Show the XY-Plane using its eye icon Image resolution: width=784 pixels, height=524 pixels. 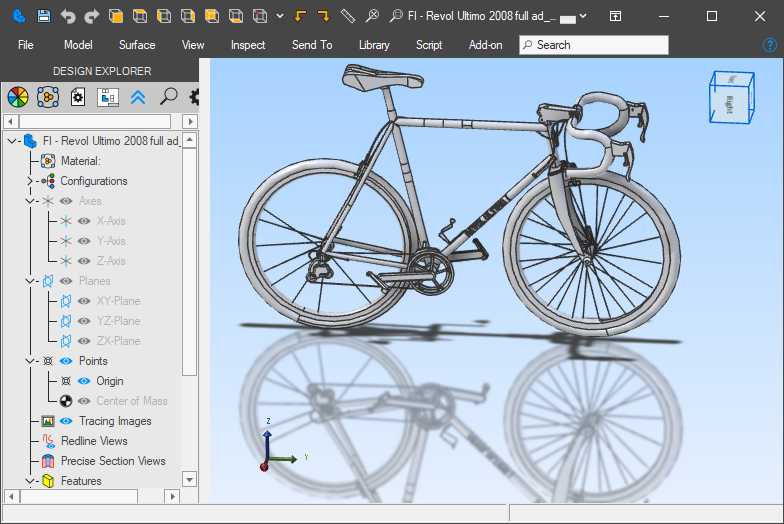tap(84, 301)
